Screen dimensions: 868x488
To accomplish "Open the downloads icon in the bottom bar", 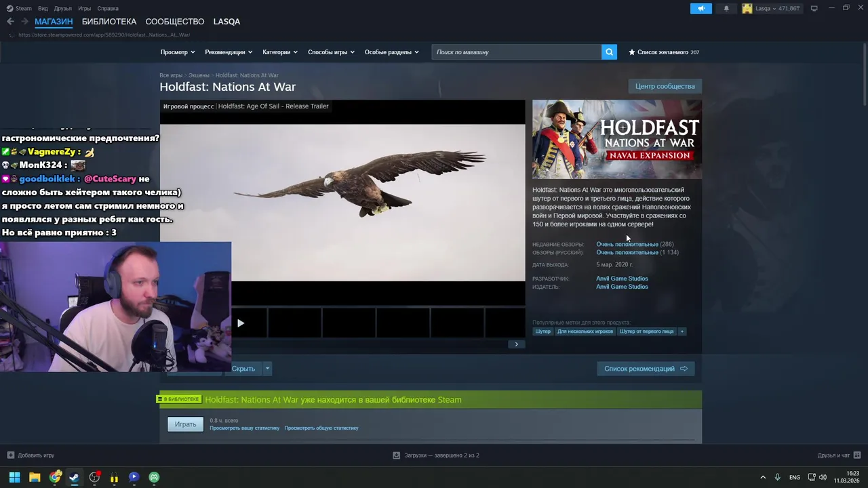I will tap(397, 455).
